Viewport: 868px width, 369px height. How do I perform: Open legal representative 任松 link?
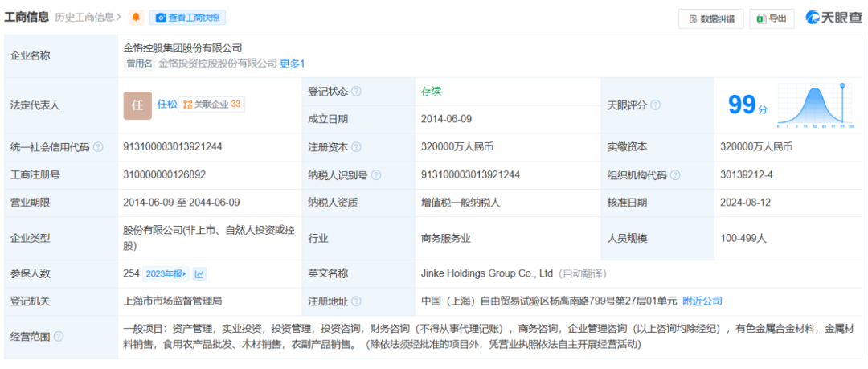[x=167, y=104]
